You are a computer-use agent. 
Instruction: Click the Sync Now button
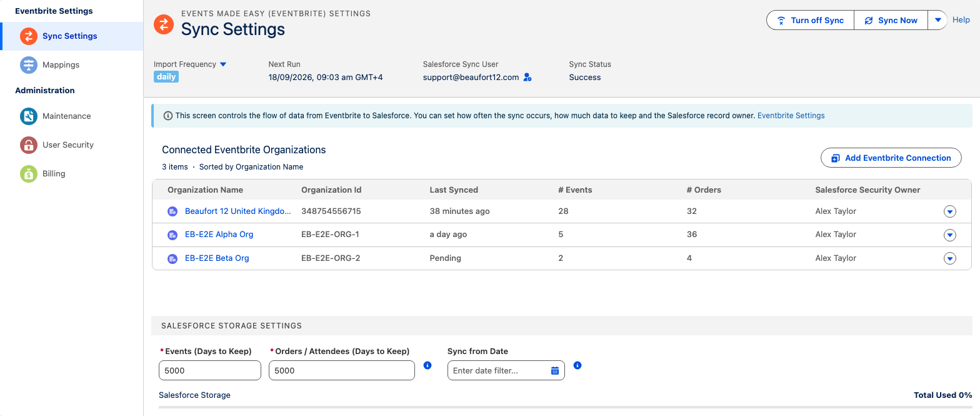[x=891, y=20]
